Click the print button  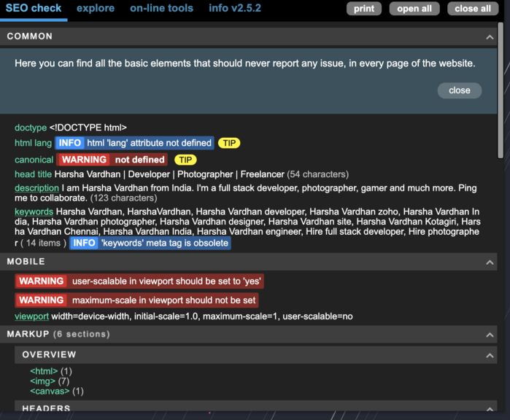point(364,9)
